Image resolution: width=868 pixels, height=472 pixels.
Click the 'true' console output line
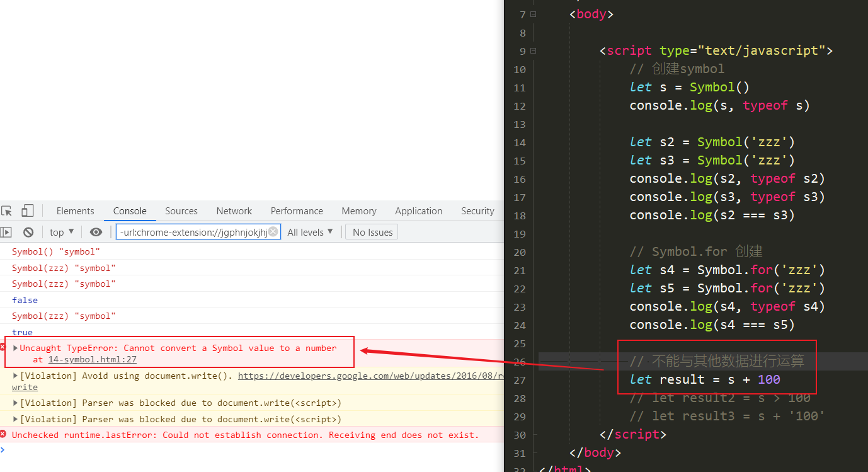[x=22, y=332]
